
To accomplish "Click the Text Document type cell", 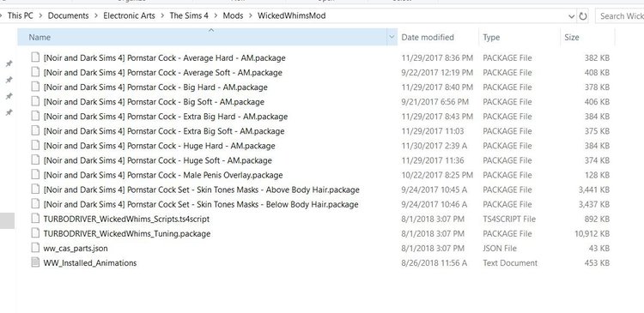I will tap(510, 263).
